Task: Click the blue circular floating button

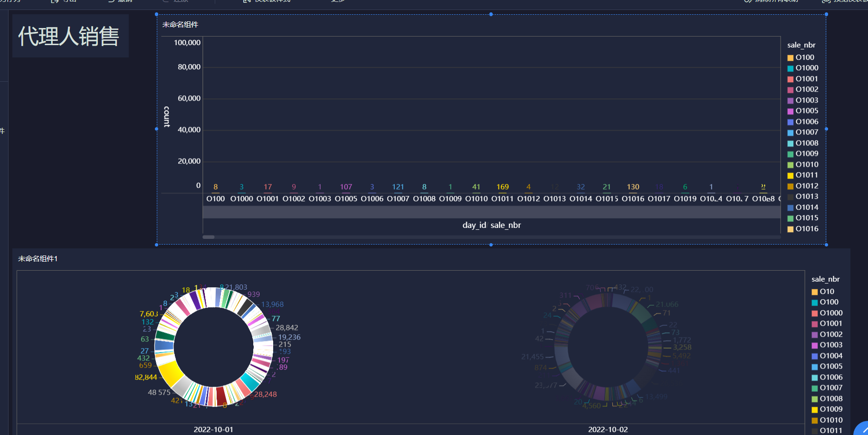Action: pos(861,428)
